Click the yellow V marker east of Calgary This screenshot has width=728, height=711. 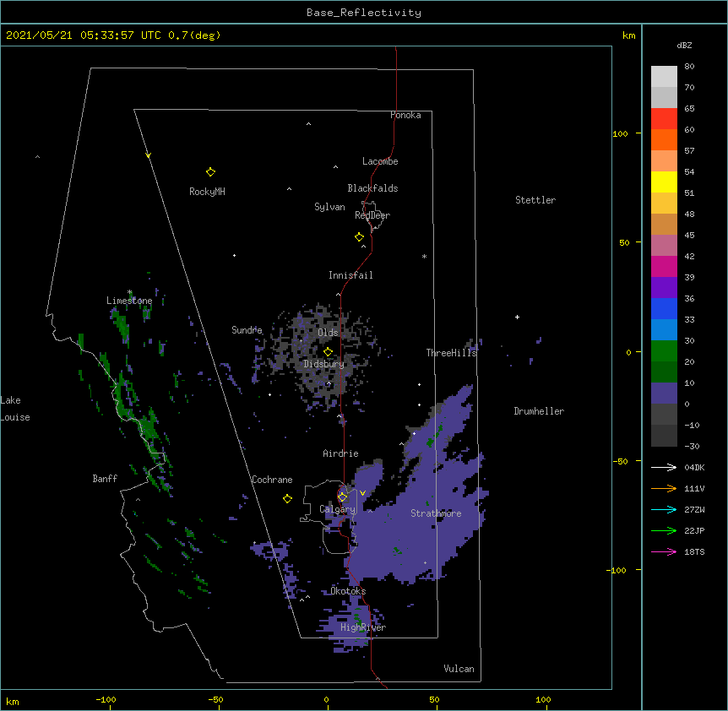362,493
